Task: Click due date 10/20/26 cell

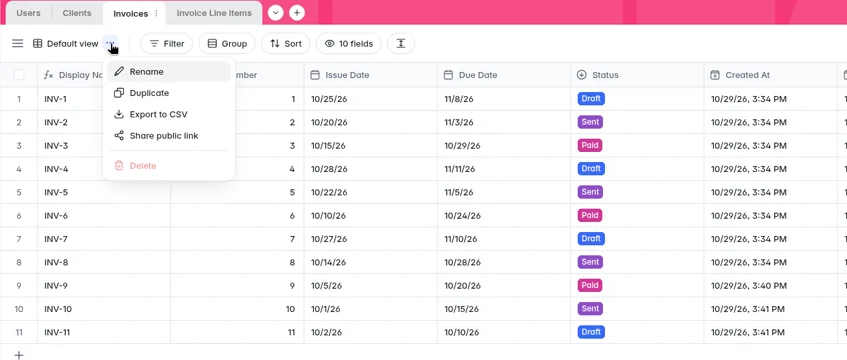Action: pos(504,286)
